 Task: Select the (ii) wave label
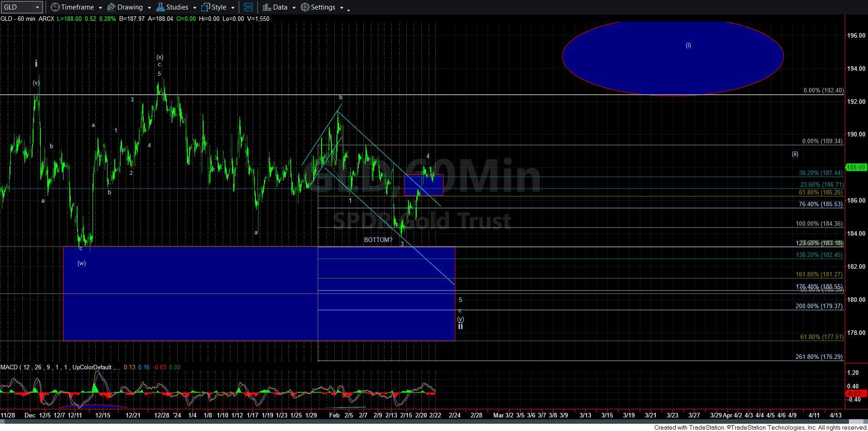coord(795,154)
